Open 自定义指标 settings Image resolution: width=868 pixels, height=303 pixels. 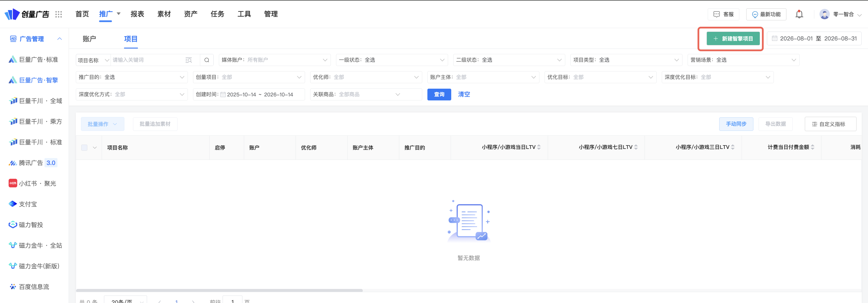[x=830, y=124]
